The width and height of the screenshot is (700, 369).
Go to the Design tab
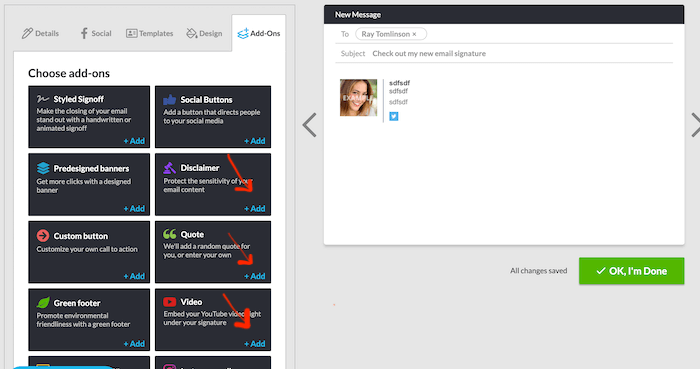(x=204, y=33)
